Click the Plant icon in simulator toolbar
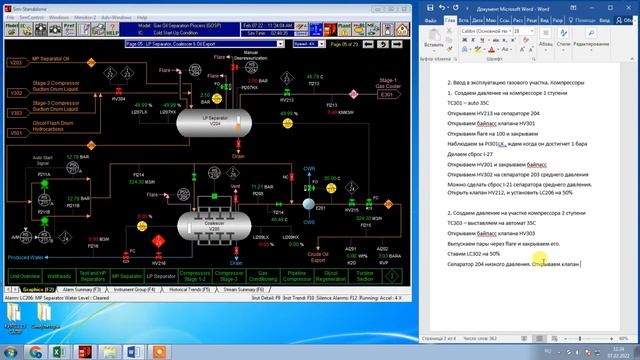This screenshot has height=360, width=640. point(344,29)
